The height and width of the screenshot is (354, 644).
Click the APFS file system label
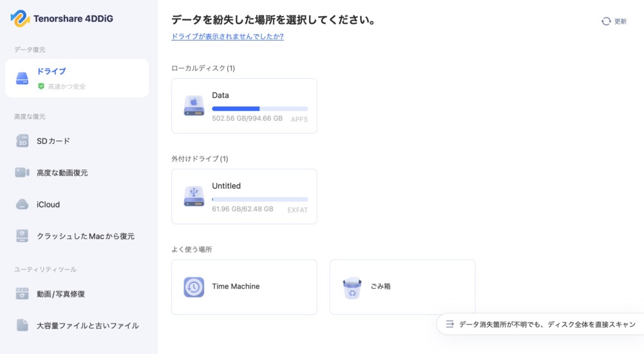(x=299, y=119)
